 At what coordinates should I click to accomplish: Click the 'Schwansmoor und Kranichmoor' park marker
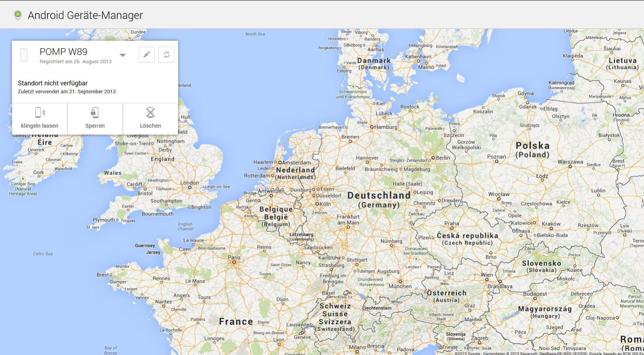click(353, 86)
